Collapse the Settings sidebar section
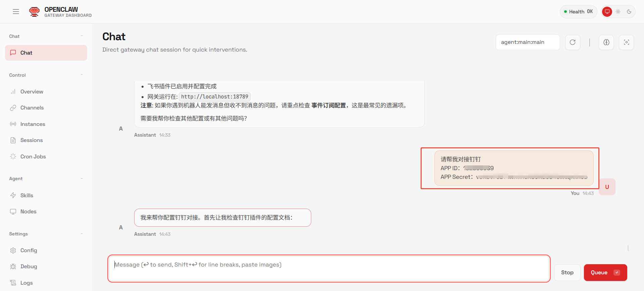 tap(82, 234)
